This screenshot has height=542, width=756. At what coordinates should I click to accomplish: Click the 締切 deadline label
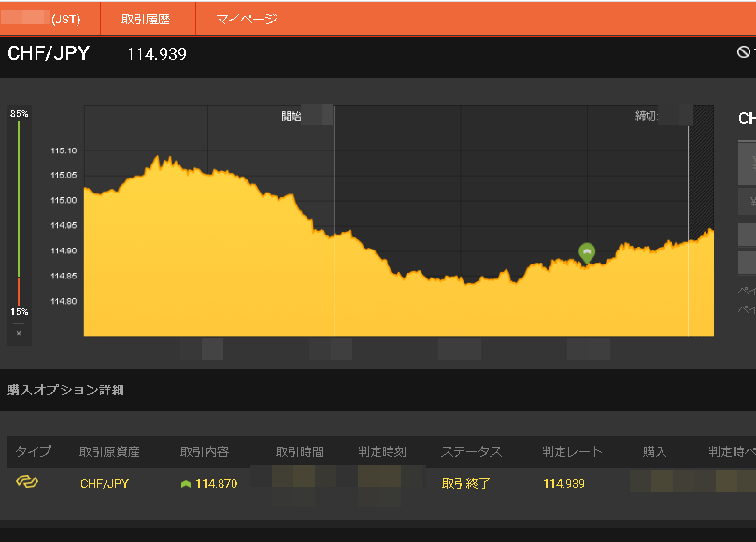(647, 116)
